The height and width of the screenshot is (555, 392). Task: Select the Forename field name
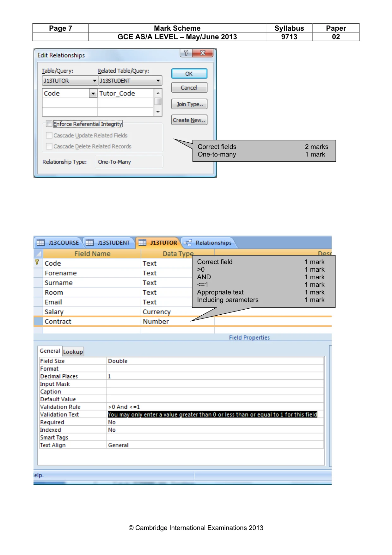[x=61, y=273]
